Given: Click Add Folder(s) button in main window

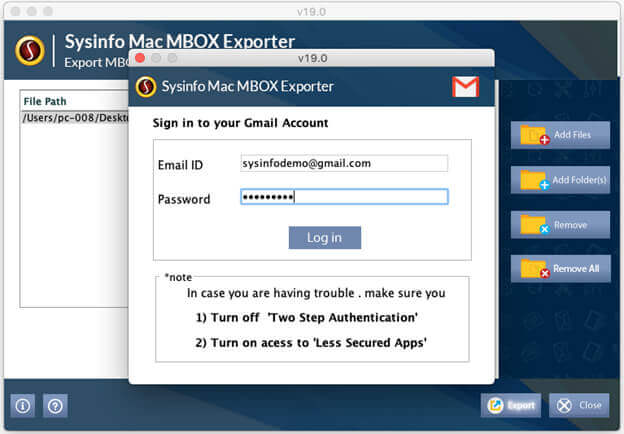Looking at the screenshot, I should pos(560,180).
